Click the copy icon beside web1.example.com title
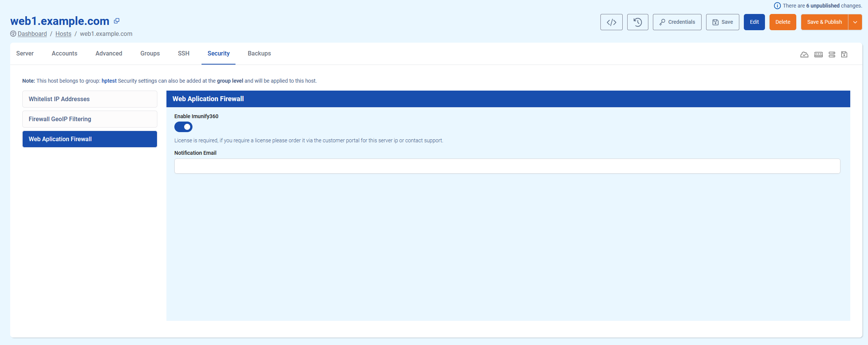This screenshot has width=868, height=345. coord(117,21)
